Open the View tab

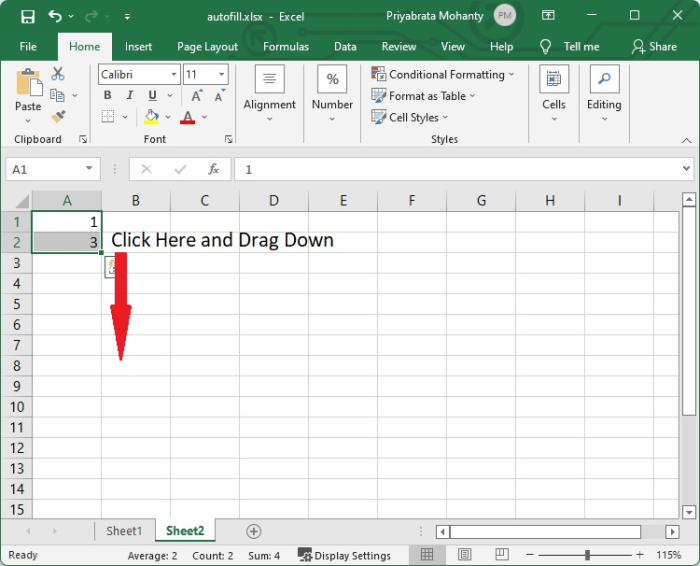click(453, 46)
